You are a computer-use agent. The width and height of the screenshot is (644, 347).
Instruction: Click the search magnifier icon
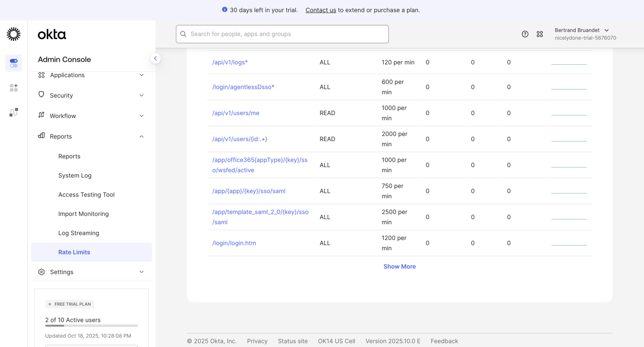tap(184, 34)
